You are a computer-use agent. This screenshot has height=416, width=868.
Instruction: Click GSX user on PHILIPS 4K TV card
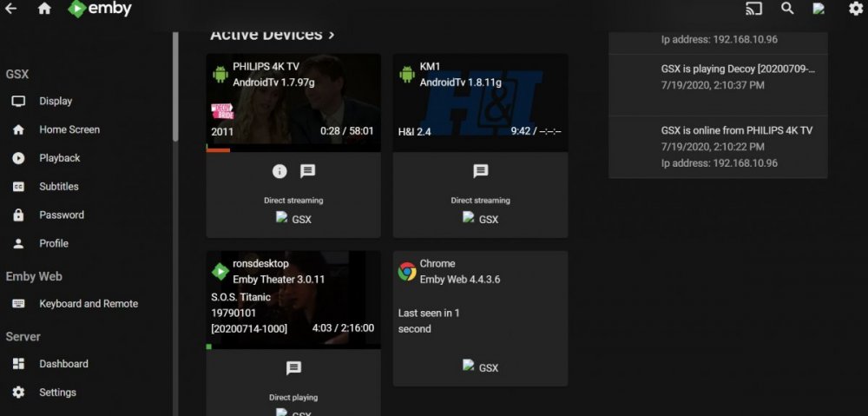pos(294,219)
